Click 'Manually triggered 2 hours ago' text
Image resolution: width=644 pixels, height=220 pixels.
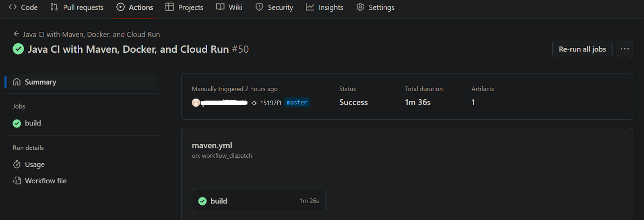(235, 89)
